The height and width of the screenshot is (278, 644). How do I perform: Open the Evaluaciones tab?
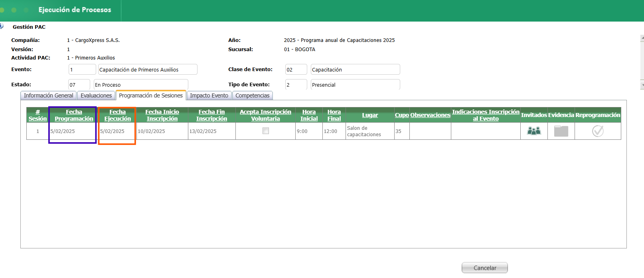point(96,95)
